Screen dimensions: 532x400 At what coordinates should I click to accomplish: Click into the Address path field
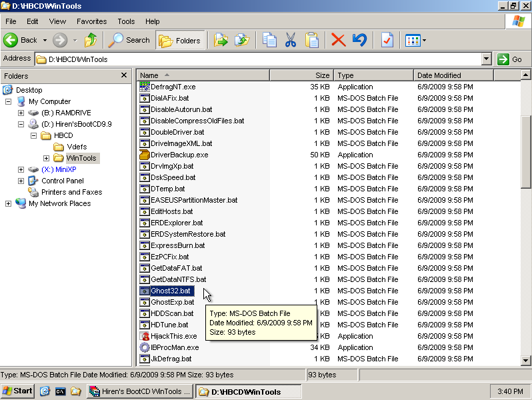[x=258, y=59]
